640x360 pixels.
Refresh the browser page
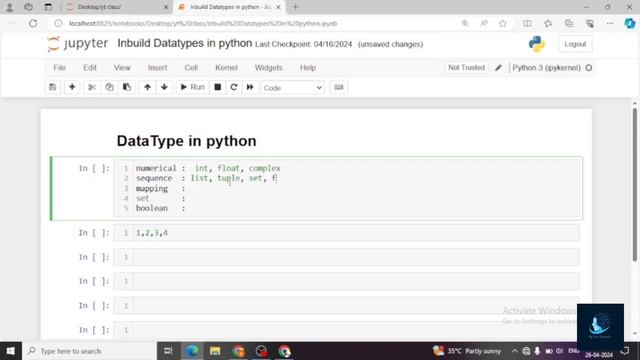(33, 23)
